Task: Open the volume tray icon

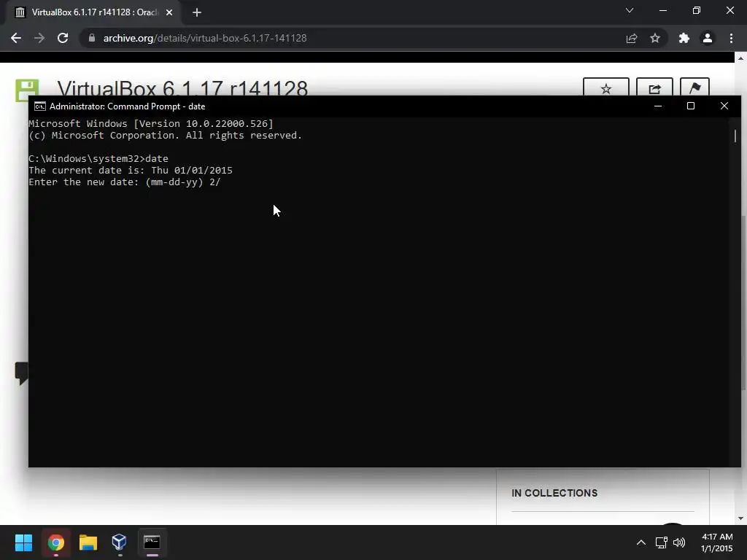Action: pyautogui.click(x=679, y=542)
